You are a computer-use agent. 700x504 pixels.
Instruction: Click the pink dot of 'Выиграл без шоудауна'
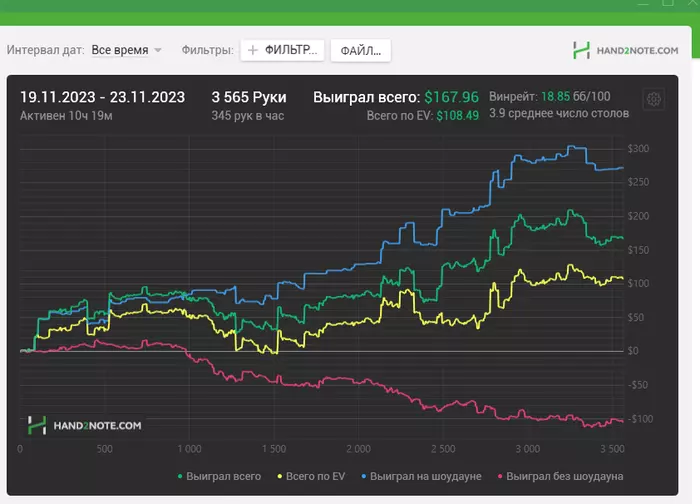tap(500, 477)
